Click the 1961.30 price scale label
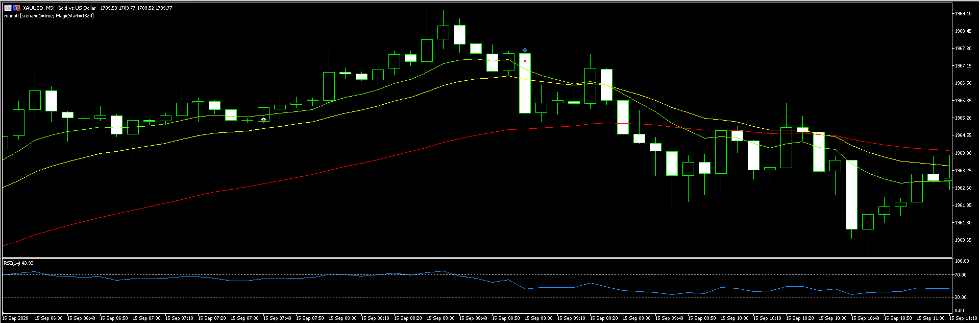The height and width of the screenshot is (323, 980). point(963,223)
